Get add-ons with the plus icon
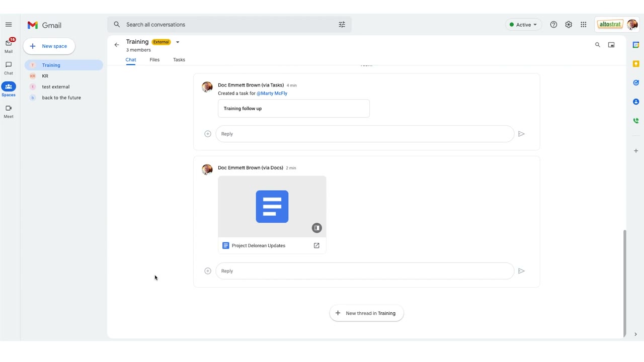Viewport: 644px width, 362px height. (x=636, y=151)
